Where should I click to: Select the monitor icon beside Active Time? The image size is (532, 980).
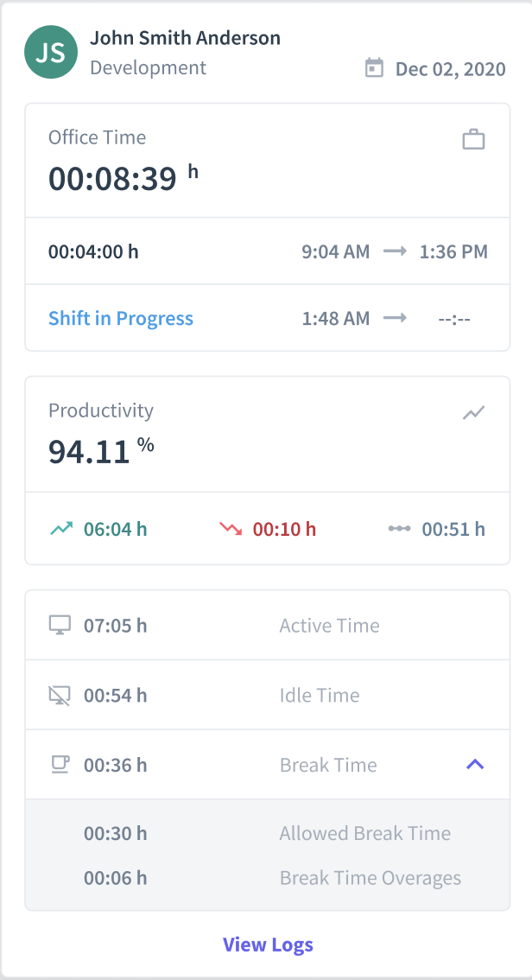click(59, 625)
